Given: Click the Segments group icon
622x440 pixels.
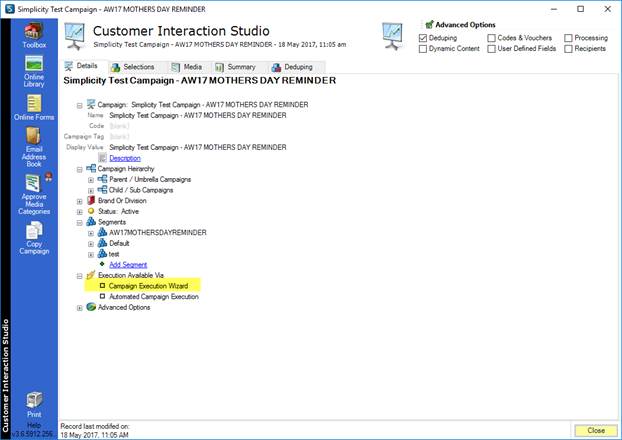Looking at the screenshot, I should tap(91, 222).
